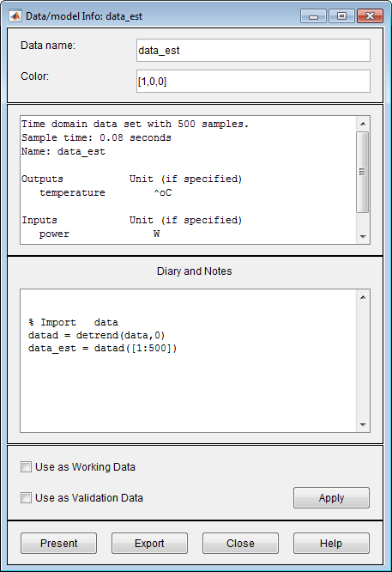Click data info panel scroll-down arrow
This screenshot has width=392, height=572.
coord(363,237)
